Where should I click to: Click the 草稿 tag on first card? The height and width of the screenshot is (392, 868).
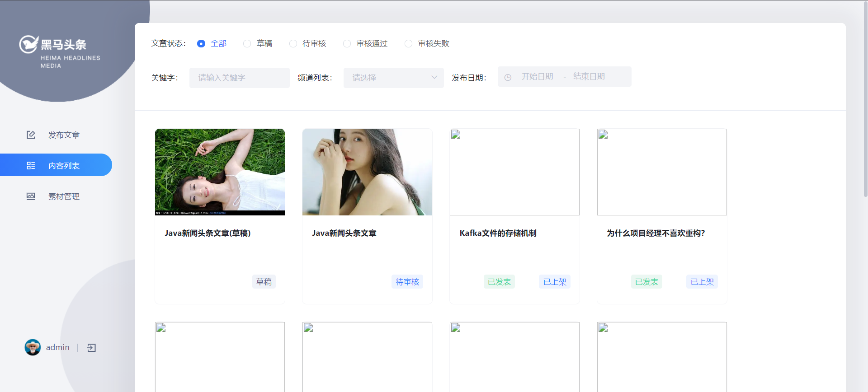coord(264,282)
